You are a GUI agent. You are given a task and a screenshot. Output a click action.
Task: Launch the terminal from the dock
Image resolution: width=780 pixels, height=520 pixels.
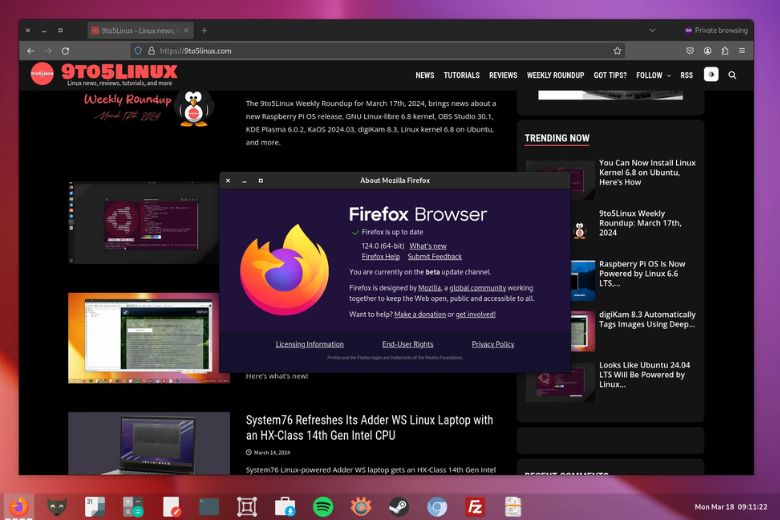click(209, 507)
